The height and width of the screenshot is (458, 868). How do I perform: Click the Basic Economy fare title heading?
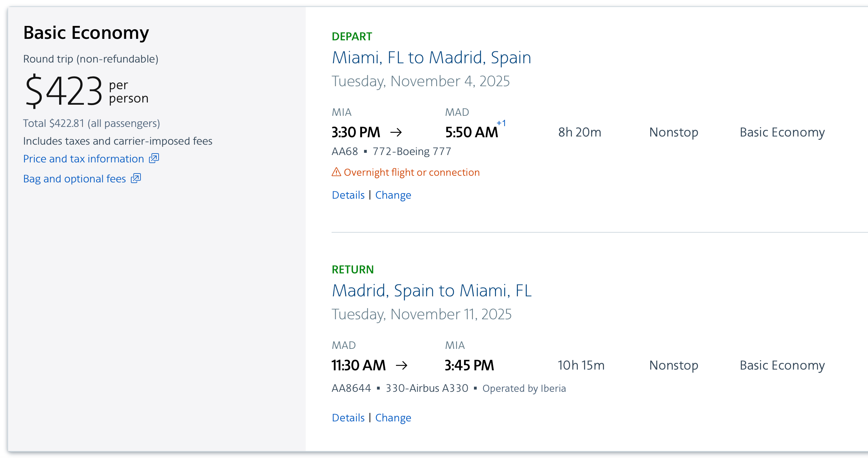tap(86, 33)
